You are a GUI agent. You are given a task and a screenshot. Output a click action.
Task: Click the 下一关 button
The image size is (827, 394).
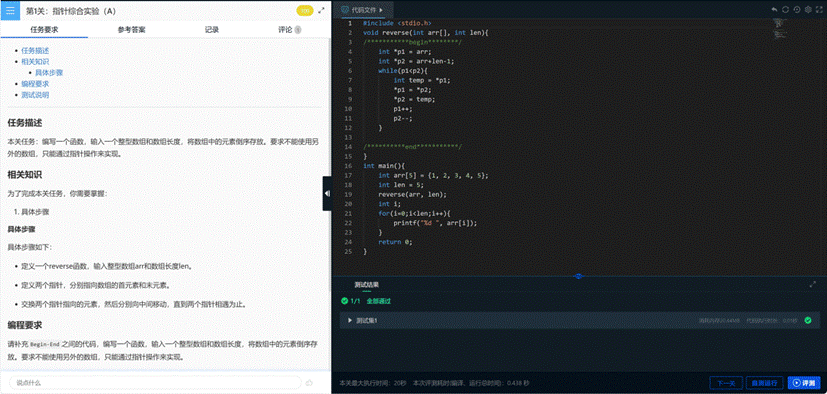[x=726, y=382]
